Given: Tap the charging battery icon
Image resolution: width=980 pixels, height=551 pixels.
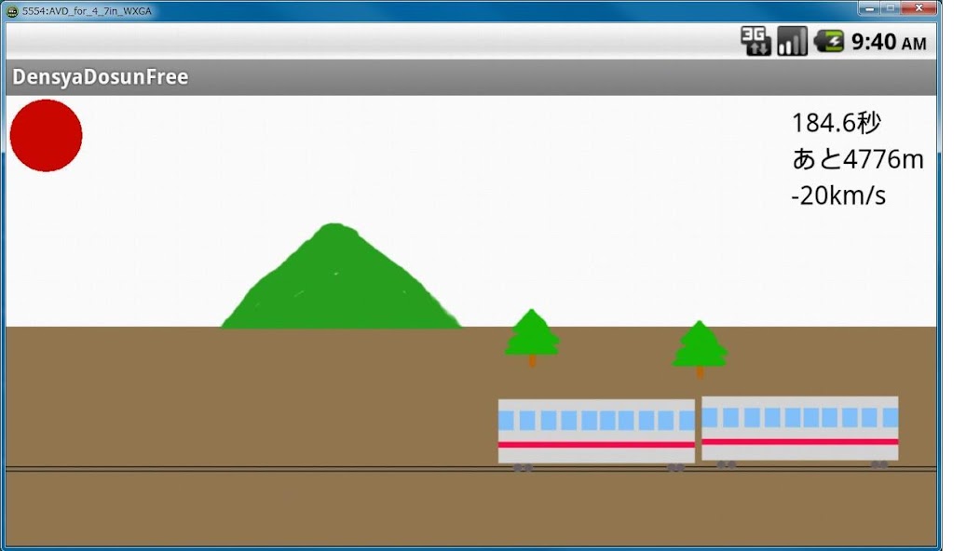Looking at the screenshot, I should [x=827, y=41].
